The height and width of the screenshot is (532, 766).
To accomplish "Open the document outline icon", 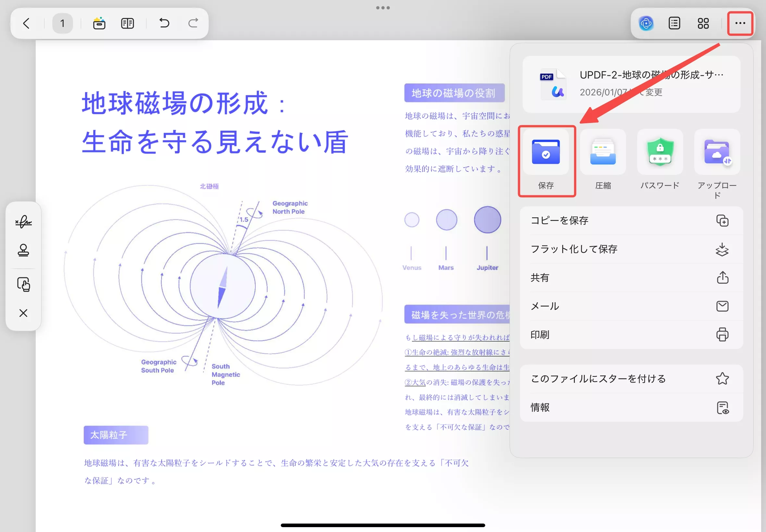I will pos(674,23).
